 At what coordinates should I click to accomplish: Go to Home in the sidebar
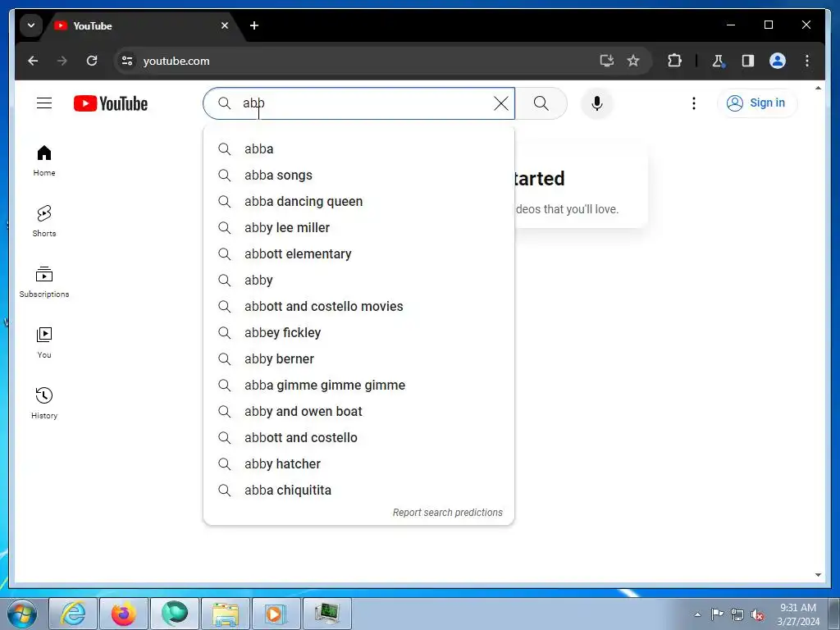click(x=44, y=161)
